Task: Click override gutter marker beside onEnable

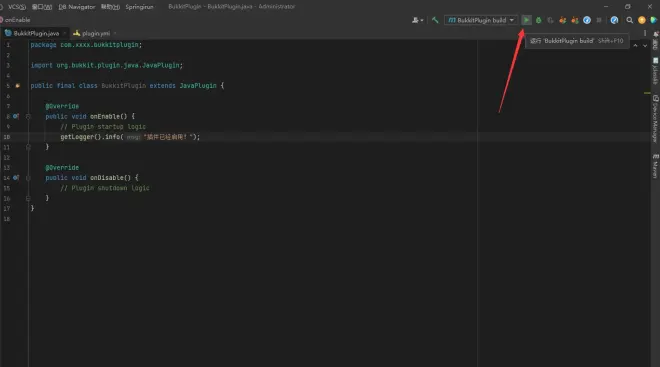Action: [16, 116]
